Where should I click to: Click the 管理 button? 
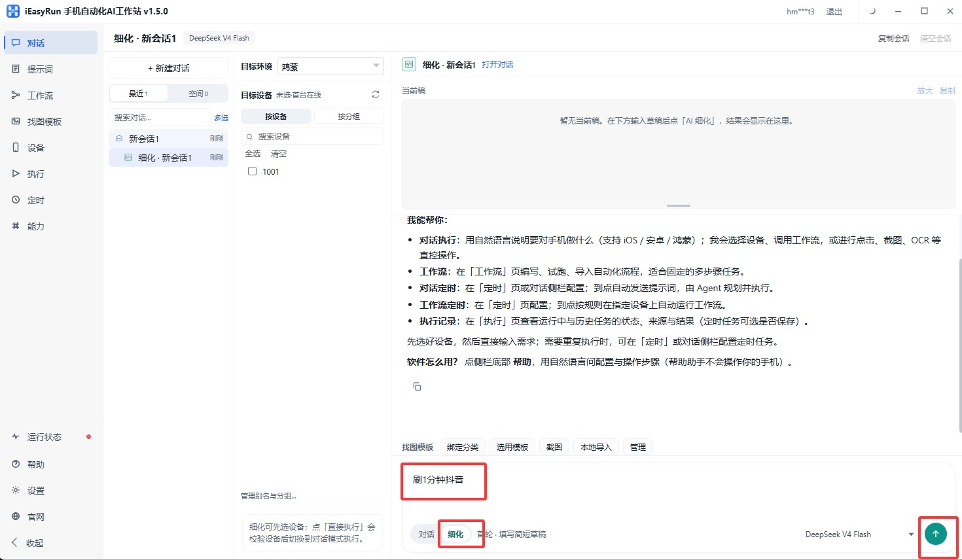point(638,447)
